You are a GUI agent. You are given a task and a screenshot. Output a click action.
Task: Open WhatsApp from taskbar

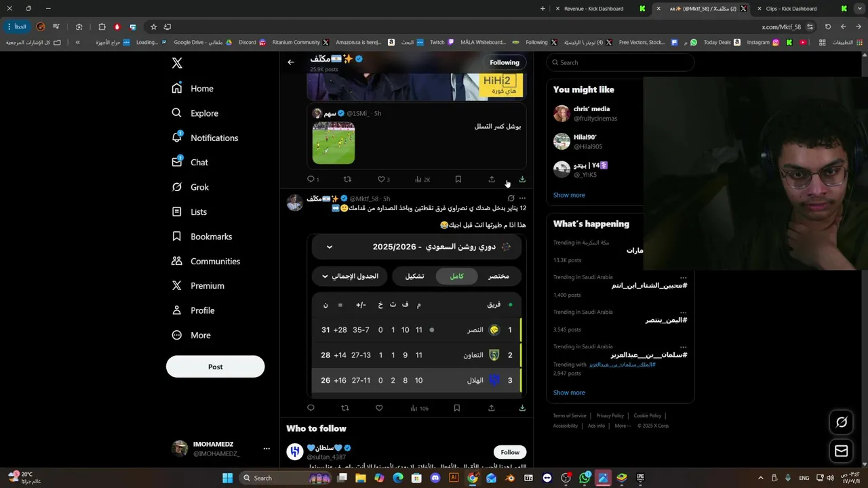(585, 478)
